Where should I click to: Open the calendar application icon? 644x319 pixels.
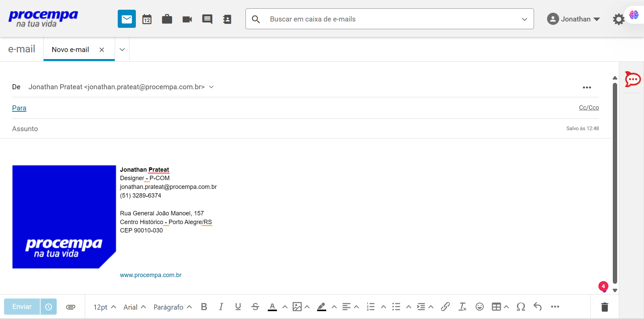(x=147, y=19)
